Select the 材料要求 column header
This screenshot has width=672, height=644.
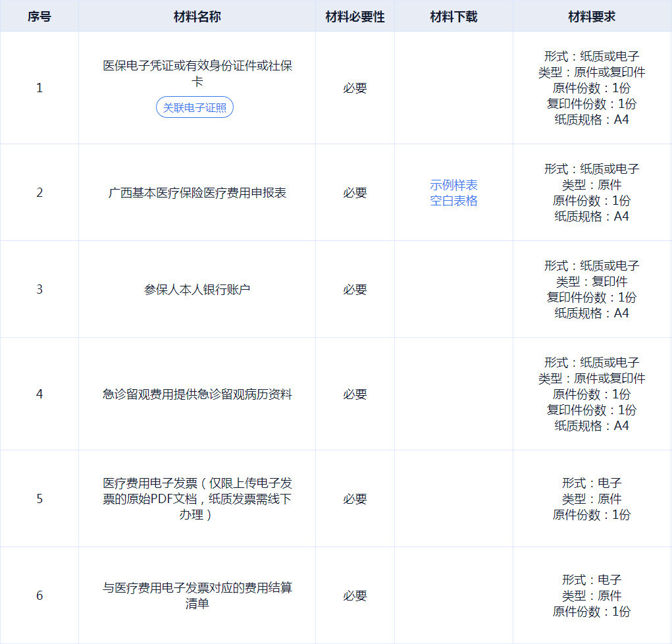pos(592,17)
